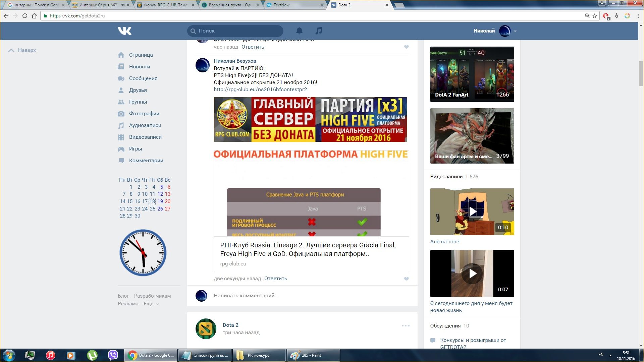Switch to the Форум RPG-CLUB browser tab
The height and width of the screenshot is (362, 644).
[165, 5]
